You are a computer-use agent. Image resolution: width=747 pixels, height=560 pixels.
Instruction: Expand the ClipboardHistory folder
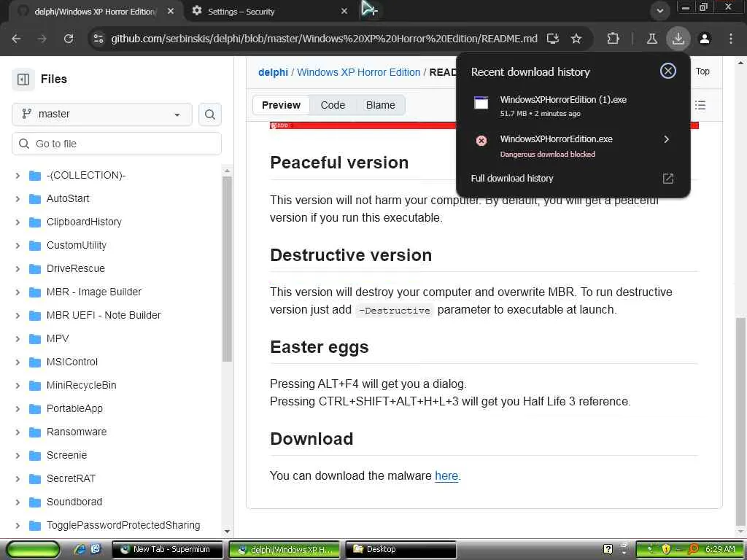tap(18, 222)
